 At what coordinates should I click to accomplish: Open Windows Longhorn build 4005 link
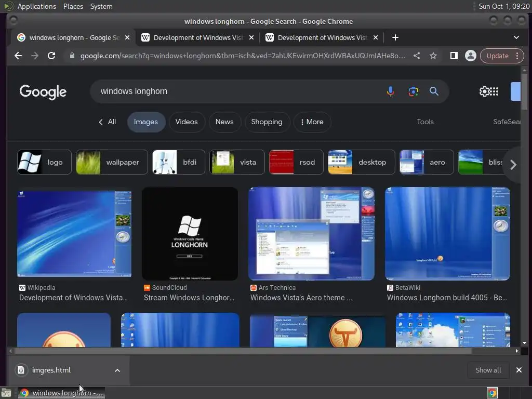pos(447,298)
